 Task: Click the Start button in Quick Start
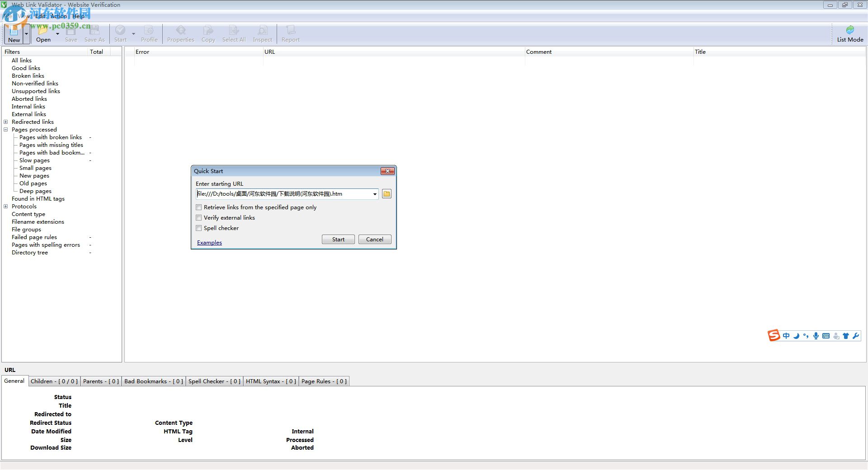click(338, 239)
